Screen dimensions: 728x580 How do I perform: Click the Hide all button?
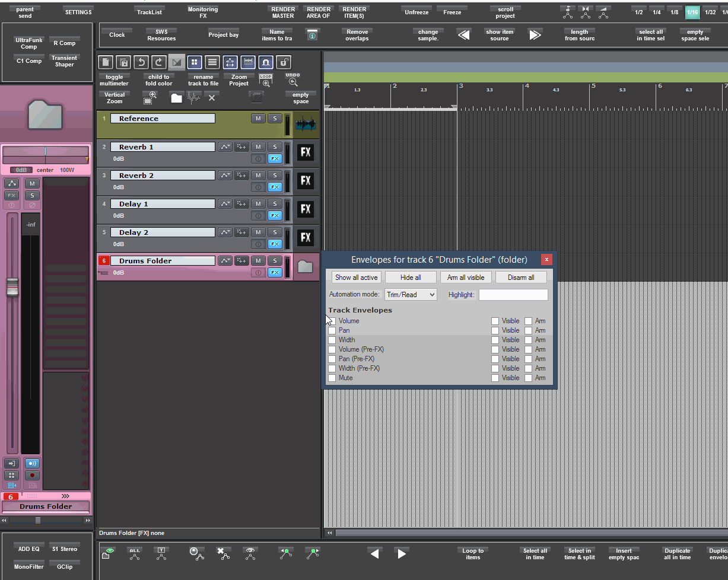(x=411, y=278)
